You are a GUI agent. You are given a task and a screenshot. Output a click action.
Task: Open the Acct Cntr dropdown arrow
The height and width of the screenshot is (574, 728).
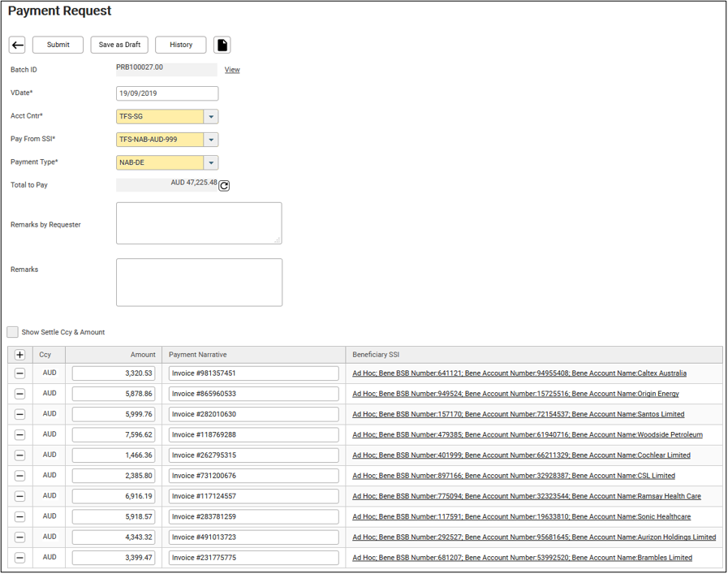tap(211, 117)
